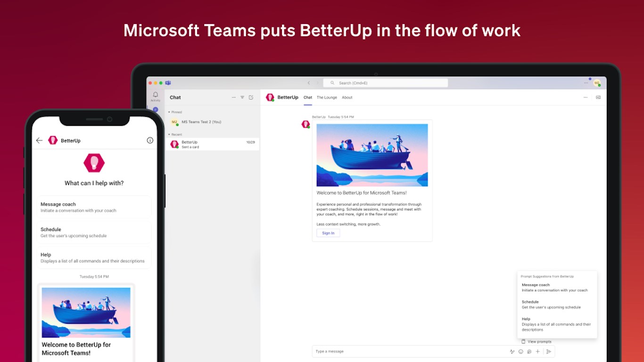Open the Chat icon in the Teams sidebar
Viewport: 644px width, 362px height.
[155, 109]
